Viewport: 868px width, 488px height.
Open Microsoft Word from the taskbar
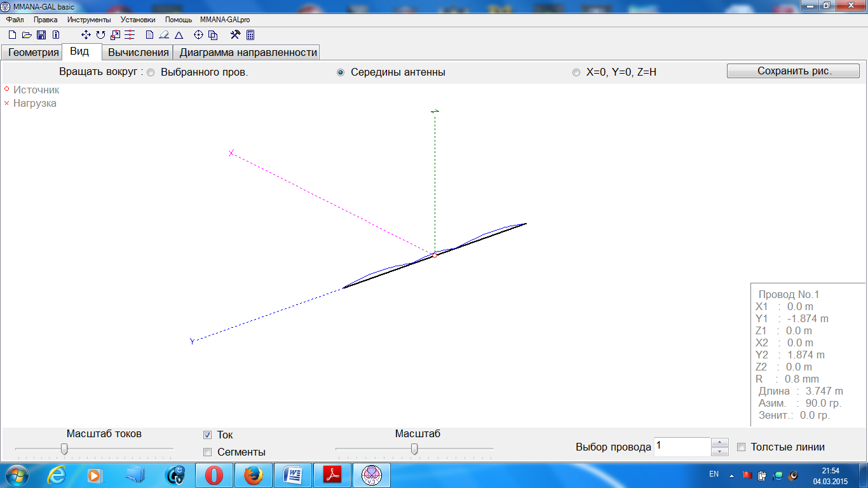(x=293, y=475)
